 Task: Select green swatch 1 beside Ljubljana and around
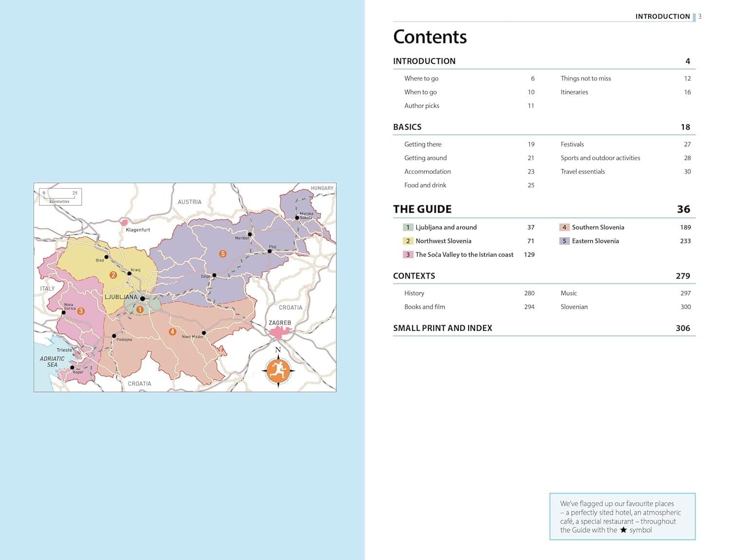pyautogui.click(x=408, y=227)
